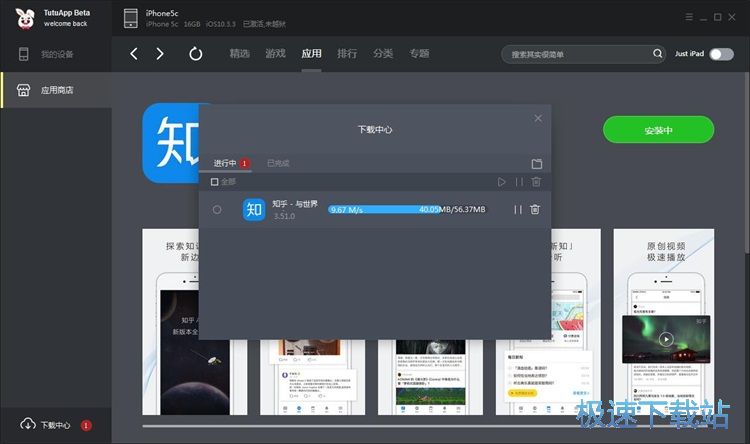Viewport: 750px width, 444px height.
Task: Open the 专题 tab
Action: tap(419, 54)
